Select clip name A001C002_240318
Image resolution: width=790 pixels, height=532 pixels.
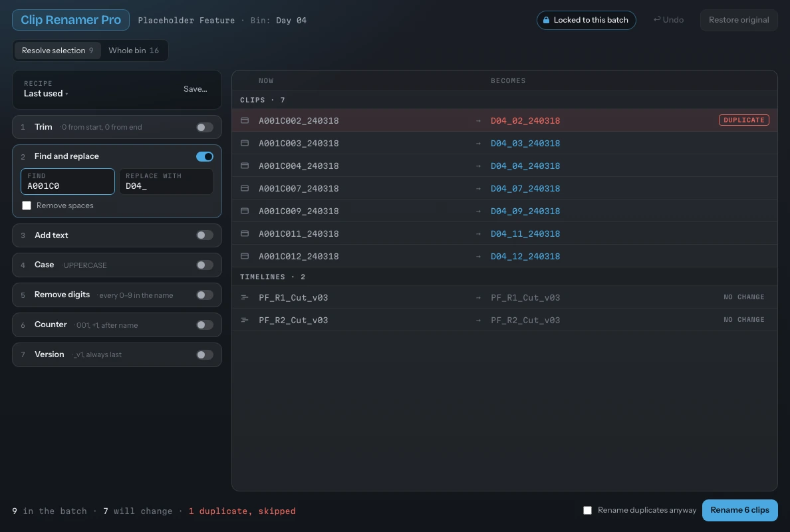[x=299, y=120]
